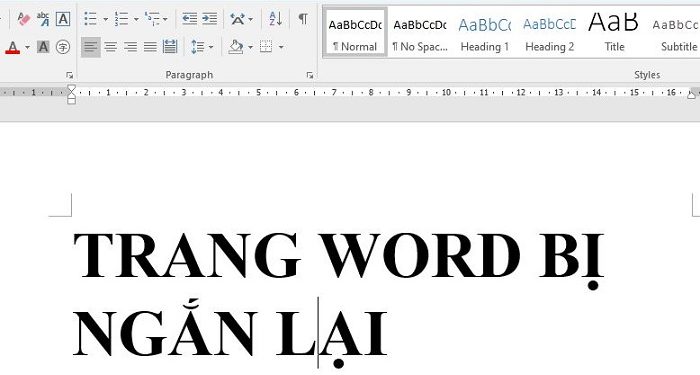Expand the shading color dropdown
Screen dimensions: 700x375
coord(250,47)
